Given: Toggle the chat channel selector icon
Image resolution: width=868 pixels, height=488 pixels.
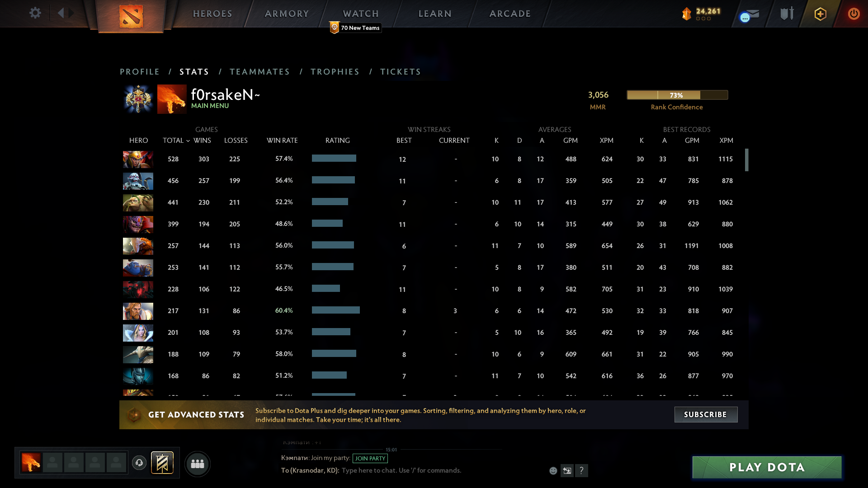Looking at the screenshot, I should point(567,470).
